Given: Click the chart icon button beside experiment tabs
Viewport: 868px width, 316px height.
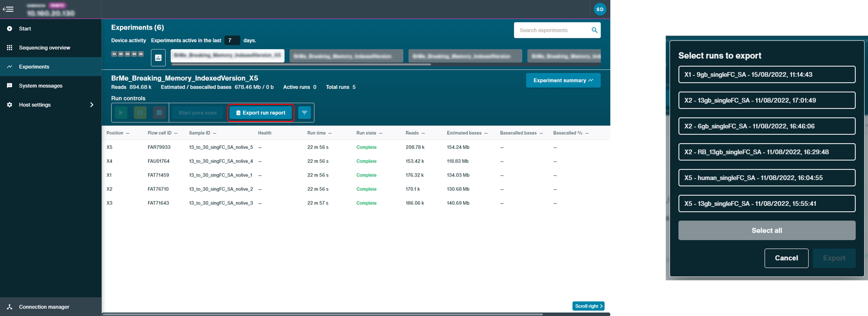Looking at the screenshot, I should click(158, 58).
